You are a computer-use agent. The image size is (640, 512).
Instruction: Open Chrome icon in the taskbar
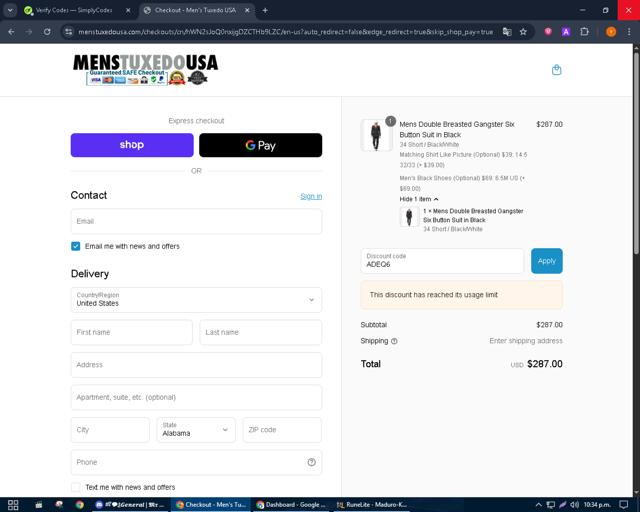[80, 505]
